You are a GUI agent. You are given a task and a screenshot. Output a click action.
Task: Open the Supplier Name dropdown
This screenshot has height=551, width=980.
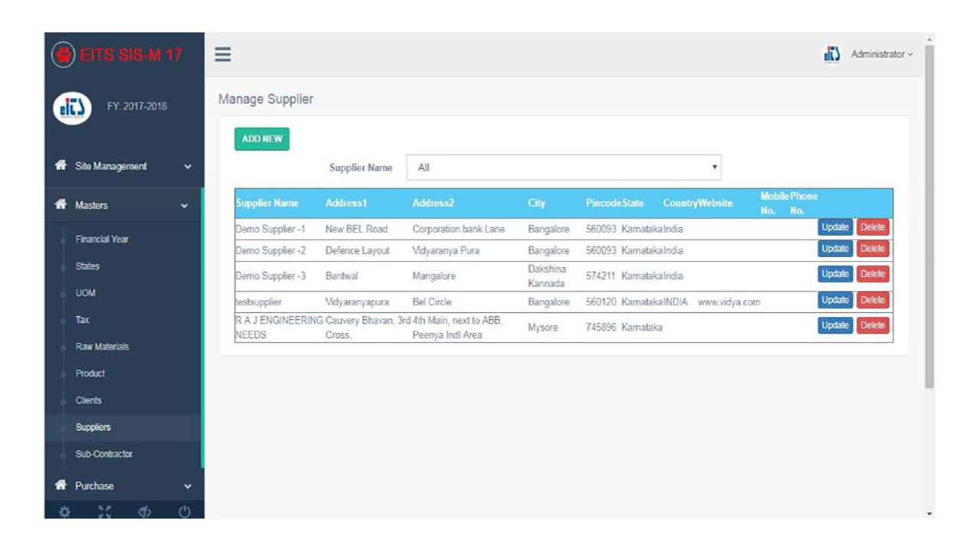pyautogui.click(x=563, y=168)
